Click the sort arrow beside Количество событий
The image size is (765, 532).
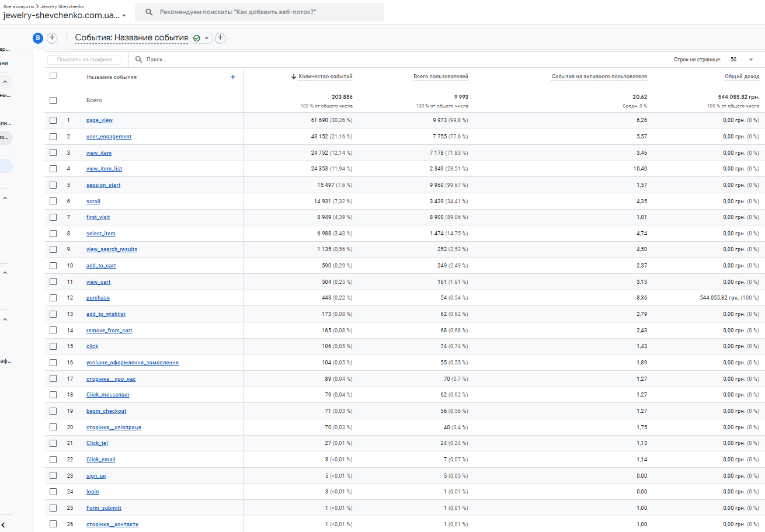[293, 77]
